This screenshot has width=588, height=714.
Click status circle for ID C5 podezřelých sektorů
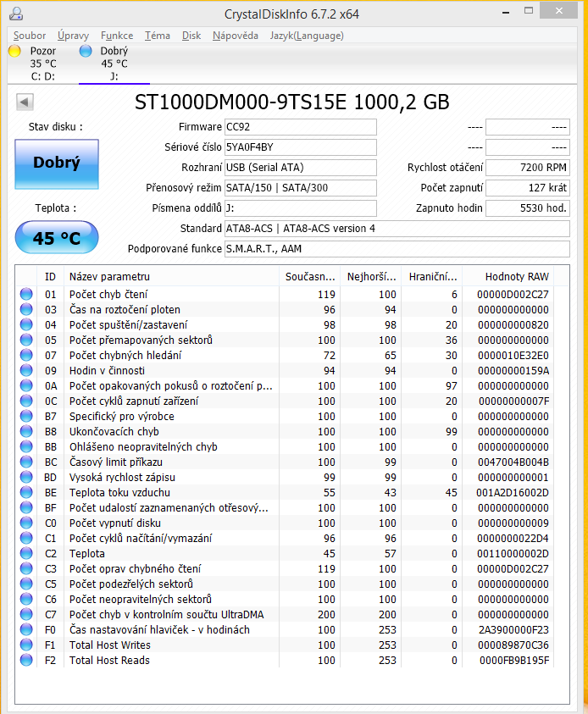[26, 584]
